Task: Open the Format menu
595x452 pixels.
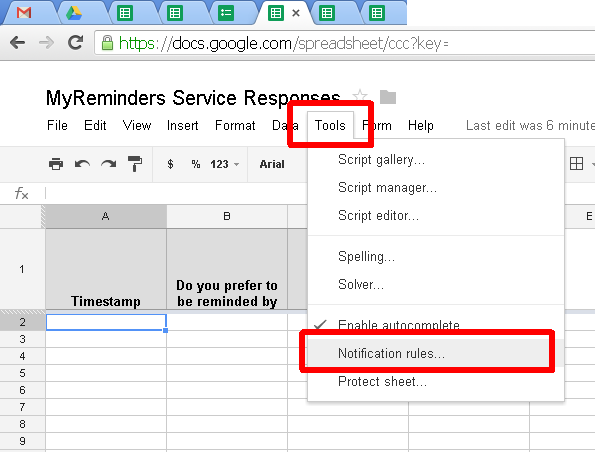Action: (x=235, y=125)
